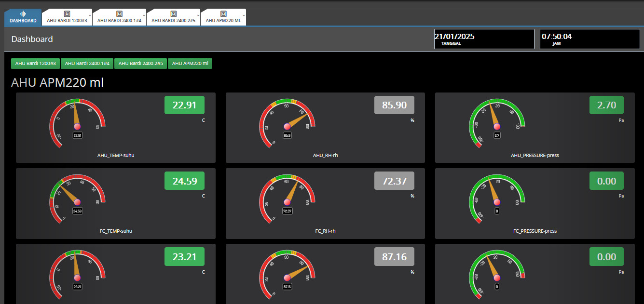644x304 pixels.
Task: Click the AHU BARDI 2400.1#4 tab icon
Action: tap(119, 14)
